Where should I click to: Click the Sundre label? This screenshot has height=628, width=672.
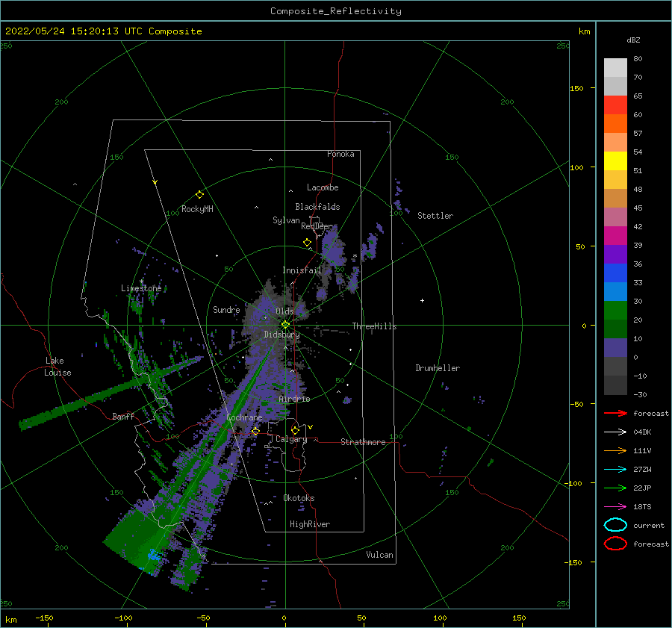(x=226, y=309)
